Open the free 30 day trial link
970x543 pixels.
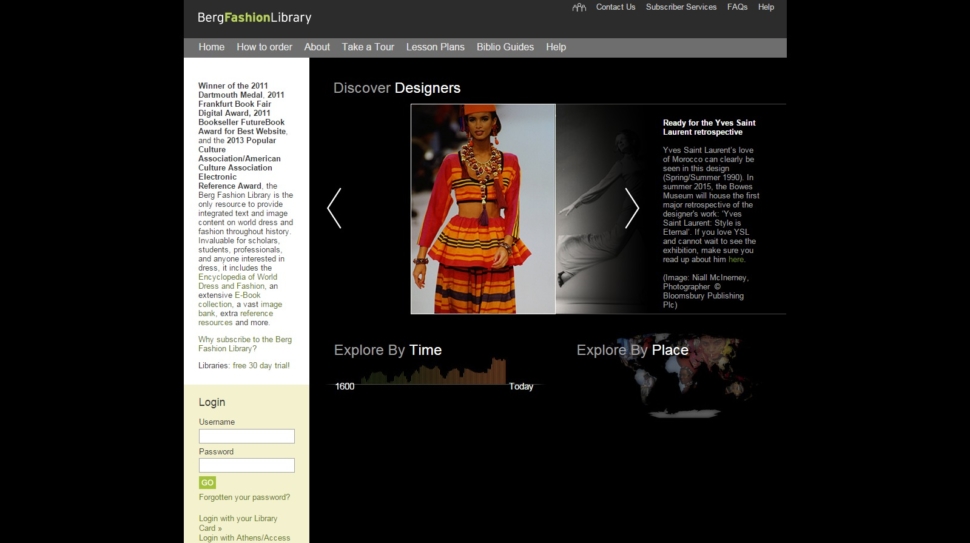pos(261,366)
